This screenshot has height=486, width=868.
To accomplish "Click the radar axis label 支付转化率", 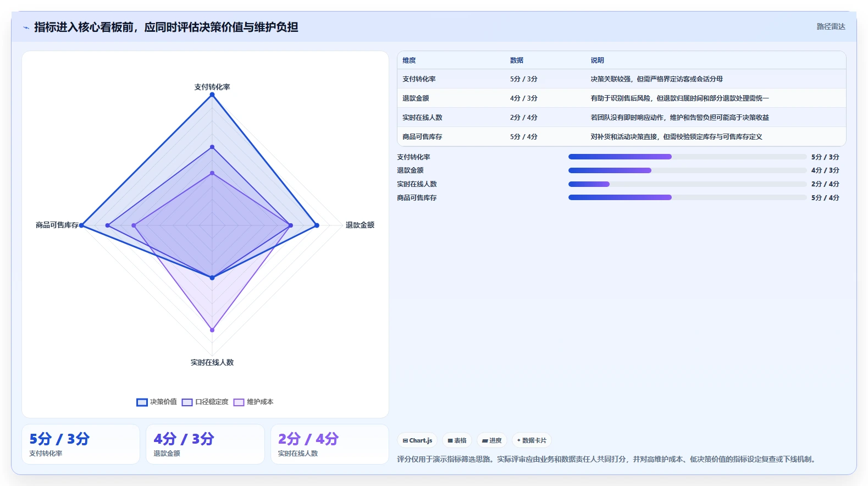I will pyautogui.click(x=212, y=87).
